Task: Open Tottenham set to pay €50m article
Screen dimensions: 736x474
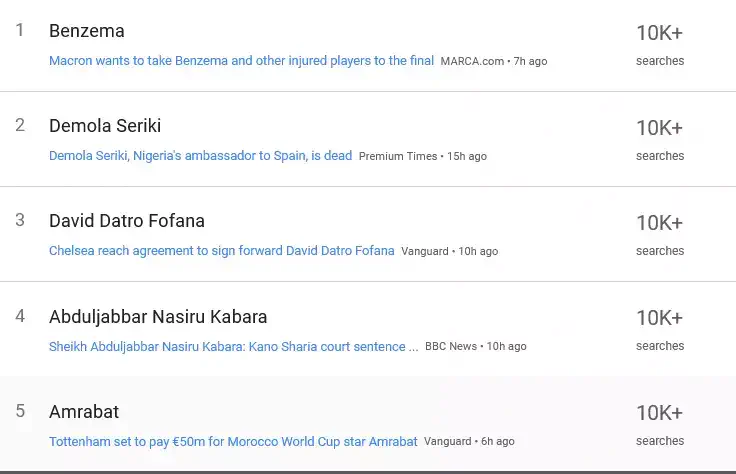Action: (233, 442)
